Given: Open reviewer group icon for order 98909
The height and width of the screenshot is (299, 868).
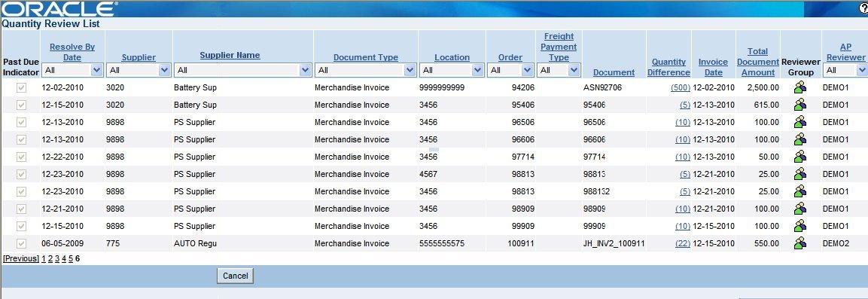Looking at the screenshot, I should tap(800, 209).
